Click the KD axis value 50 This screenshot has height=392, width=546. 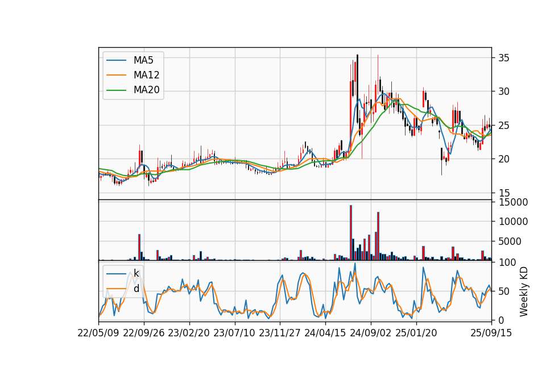click(503, 291)
